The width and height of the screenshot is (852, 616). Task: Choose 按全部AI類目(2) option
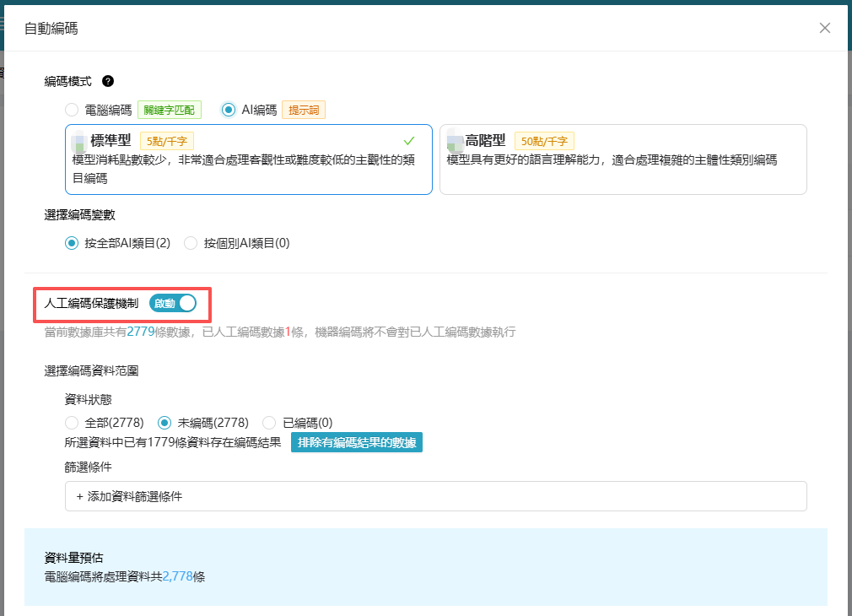tap(72, 243)
